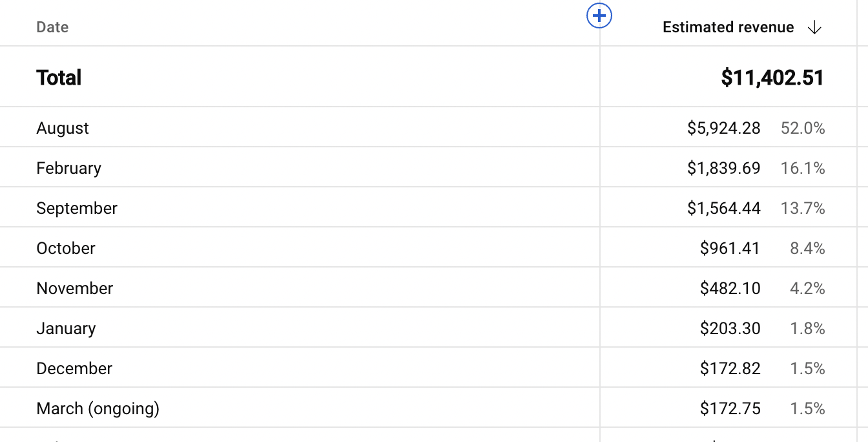Sort by the Estimated revenue column header
Image resolution: width=868 pixels, height=442 pixels.
tap(728, 27)
